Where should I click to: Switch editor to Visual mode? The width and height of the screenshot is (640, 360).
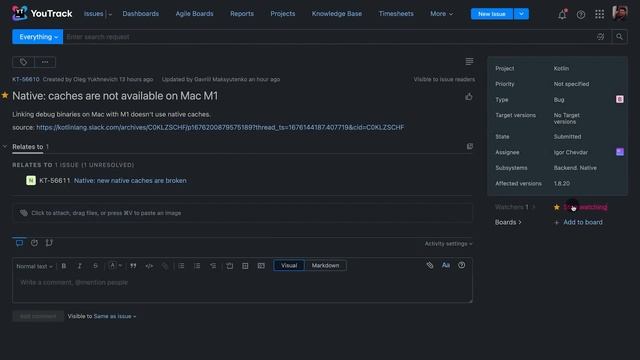click(289, 266)
